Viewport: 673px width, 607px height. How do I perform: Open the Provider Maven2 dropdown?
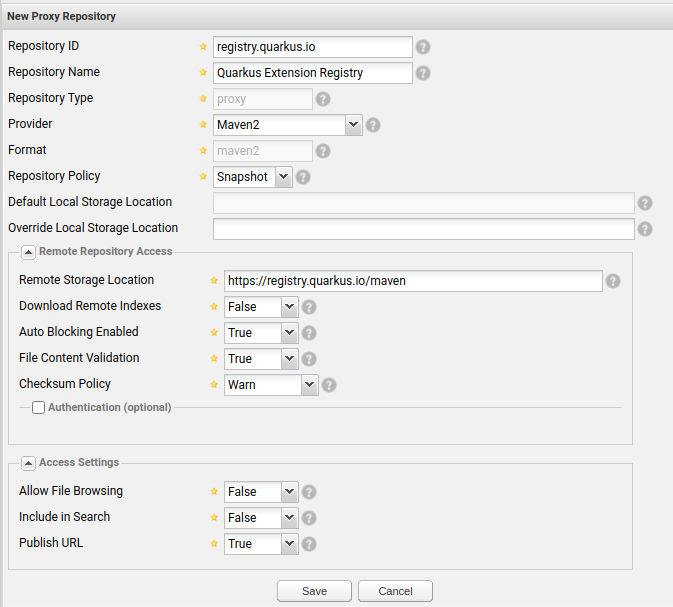point(353,125)
